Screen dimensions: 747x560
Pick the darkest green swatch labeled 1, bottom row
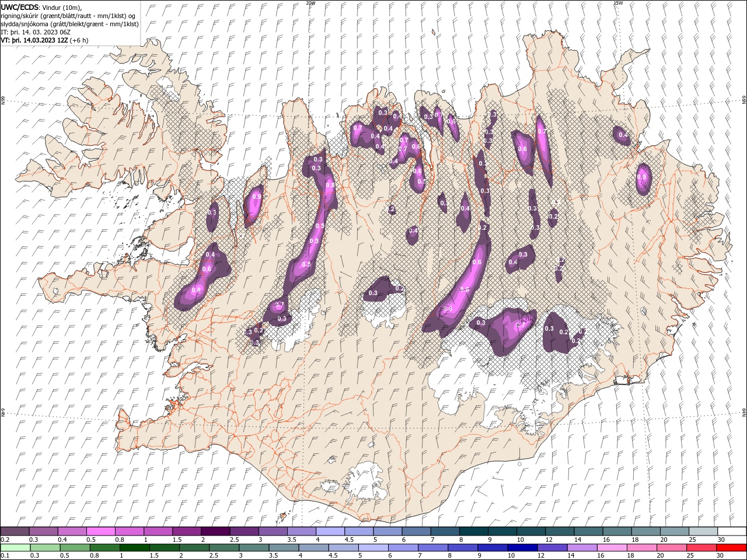point(135,548)
